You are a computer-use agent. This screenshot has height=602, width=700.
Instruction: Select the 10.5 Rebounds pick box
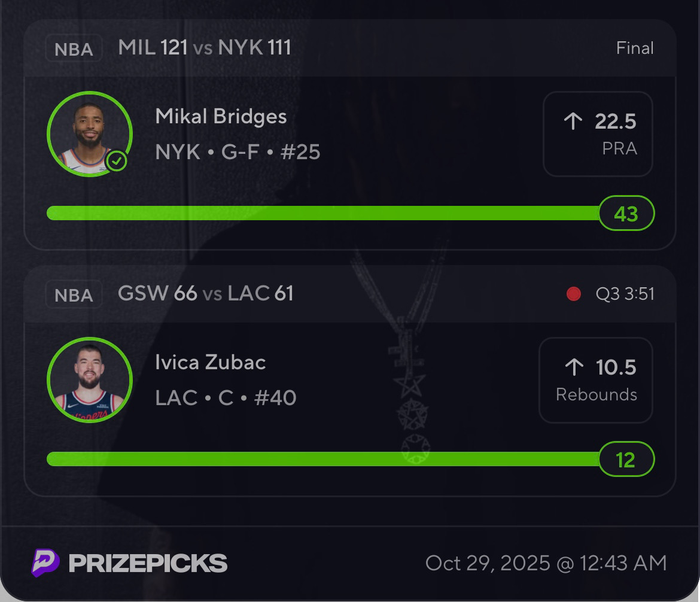coord(595,380)
